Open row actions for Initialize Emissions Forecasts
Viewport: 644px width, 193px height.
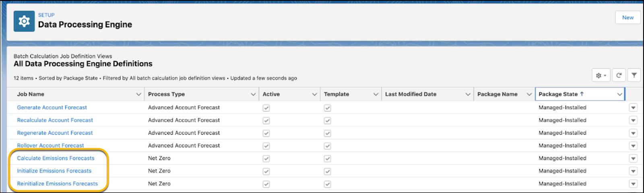(x=633, y=171)
